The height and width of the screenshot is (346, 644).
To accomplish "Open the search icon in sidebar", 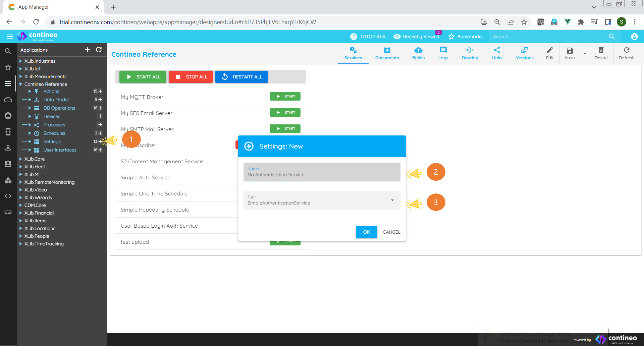I will [x=8, y=51].
